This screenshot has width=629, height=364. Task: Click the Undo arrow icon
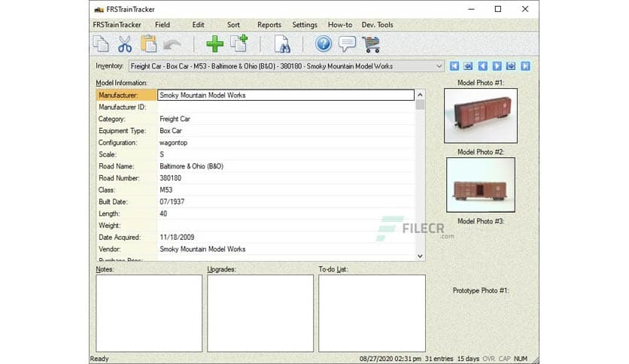pos(172,44)
